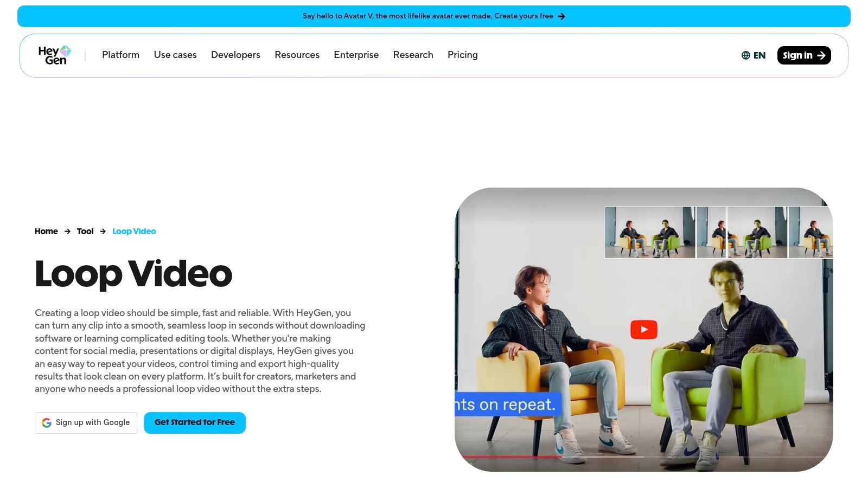Image resolution: width=868 pixels, height=488 pixels.
Task: Click the arrow inside the Sign in button
Action: click(821, 55)
